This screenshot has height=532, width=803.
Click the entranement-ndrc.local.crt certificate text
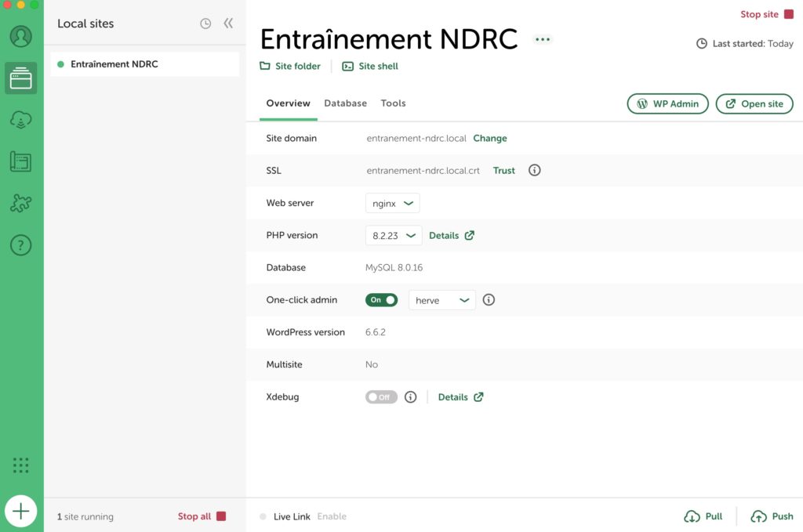423,170
